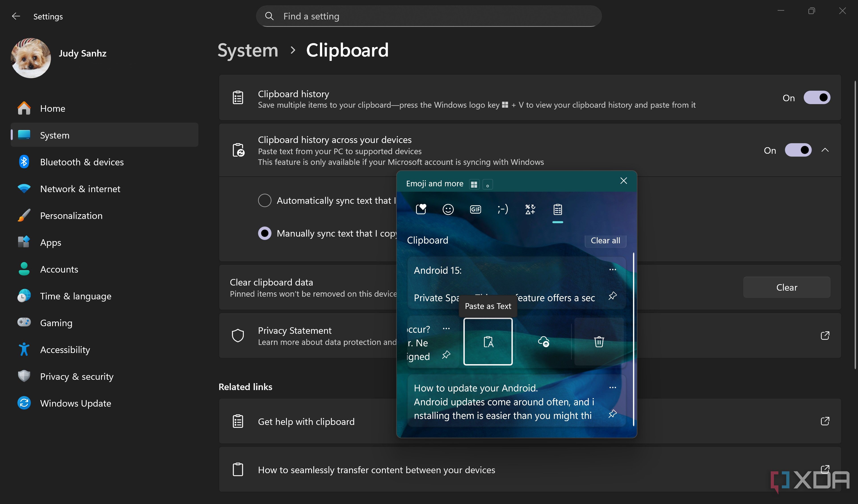Screen dimensions: 858x504
Task: Select the Clipboard history tab icon
Action: [558, 209]
